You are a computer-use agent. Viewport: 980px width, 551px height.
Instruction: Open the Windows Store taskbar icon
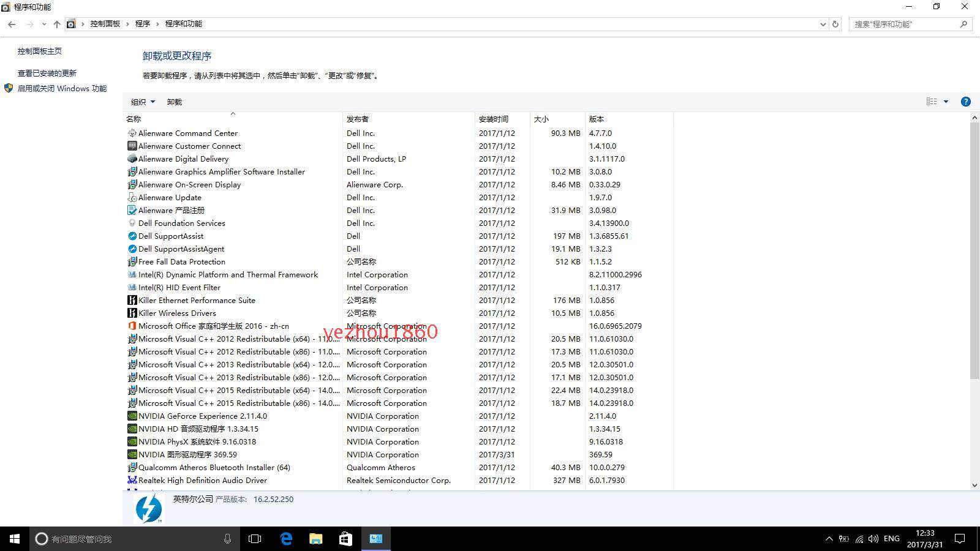[346, 539]
